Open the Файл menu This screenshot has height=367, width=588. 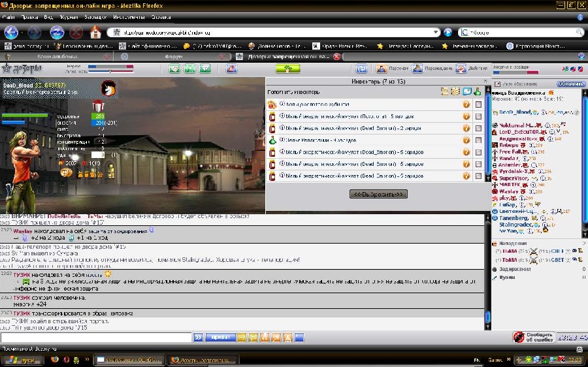[8, 17]
